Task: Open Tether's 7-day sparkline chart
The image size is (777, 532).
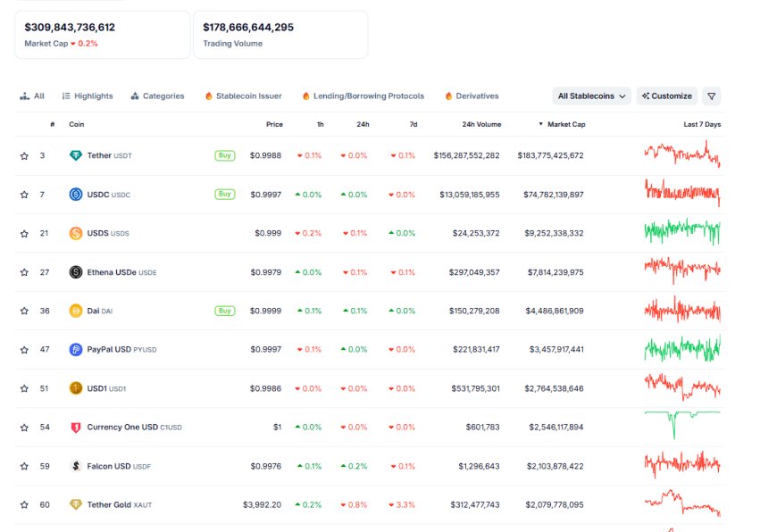Action: (x=682, y=154)
